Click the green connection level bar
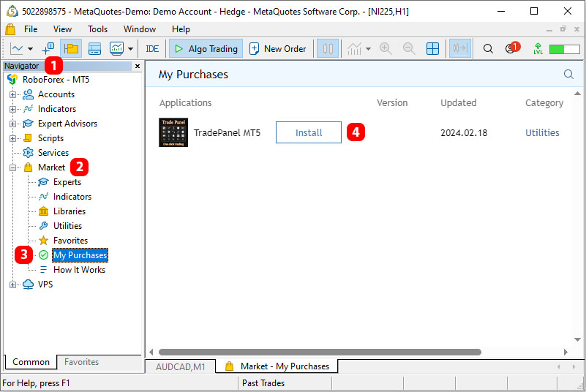This screenshot has width=586, height=392. tap(564, 49)
